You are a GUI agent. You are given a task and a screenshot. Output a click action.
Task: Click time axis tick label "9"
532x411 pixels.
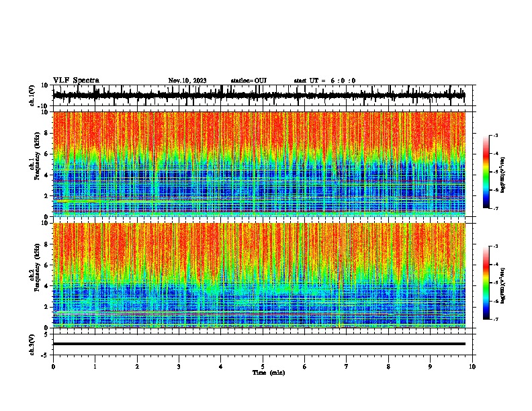click(430, 367)
